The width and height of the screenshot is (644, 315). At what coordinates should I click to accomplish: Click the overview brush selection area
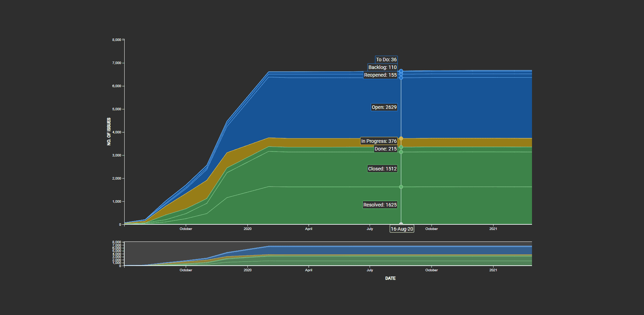328,254
